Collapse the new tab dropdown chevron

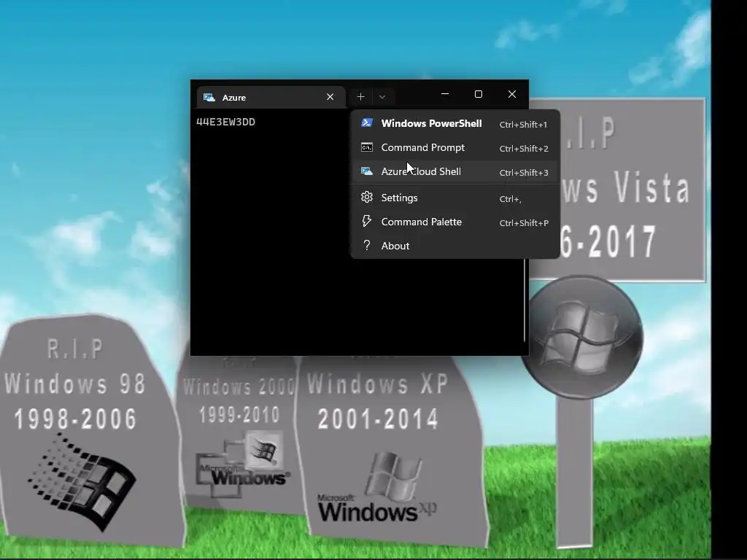(x=382, y=97)
